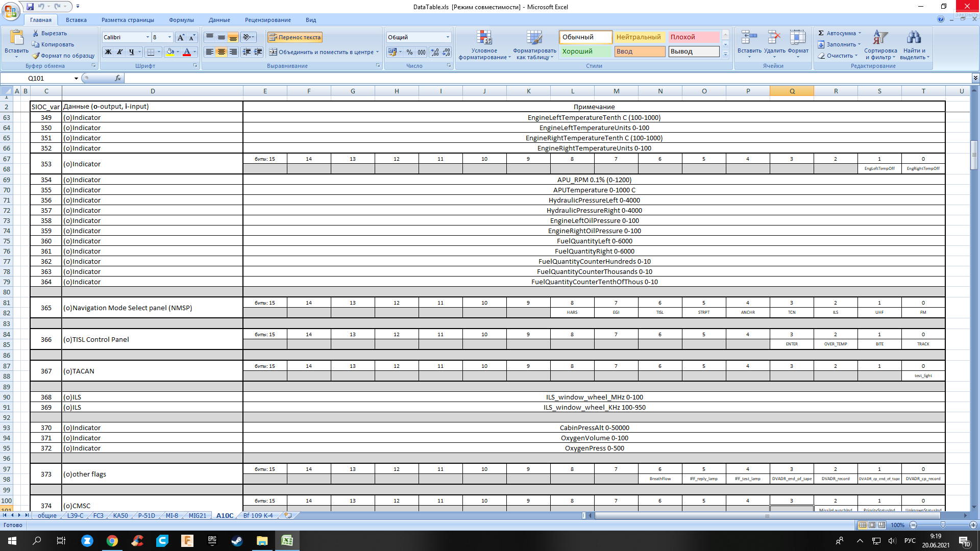Expand the number format Общий dropdown

448,37
